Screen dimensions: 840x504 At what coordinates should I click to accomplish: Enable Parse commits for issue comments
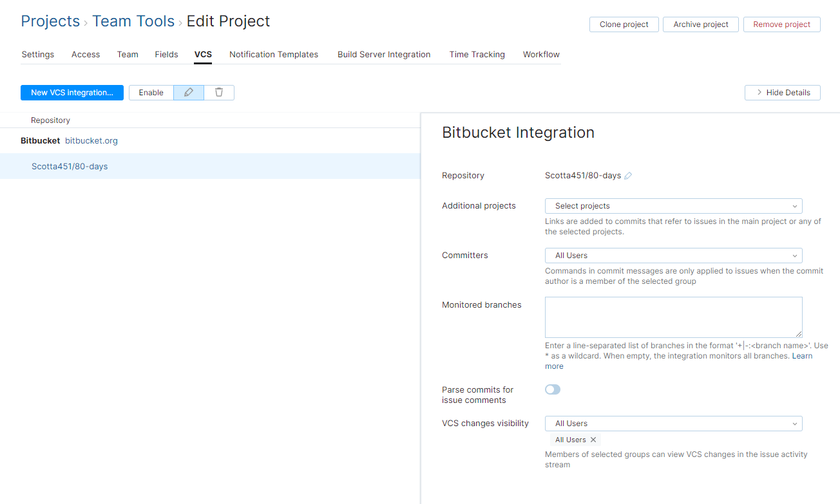(552, 389)
